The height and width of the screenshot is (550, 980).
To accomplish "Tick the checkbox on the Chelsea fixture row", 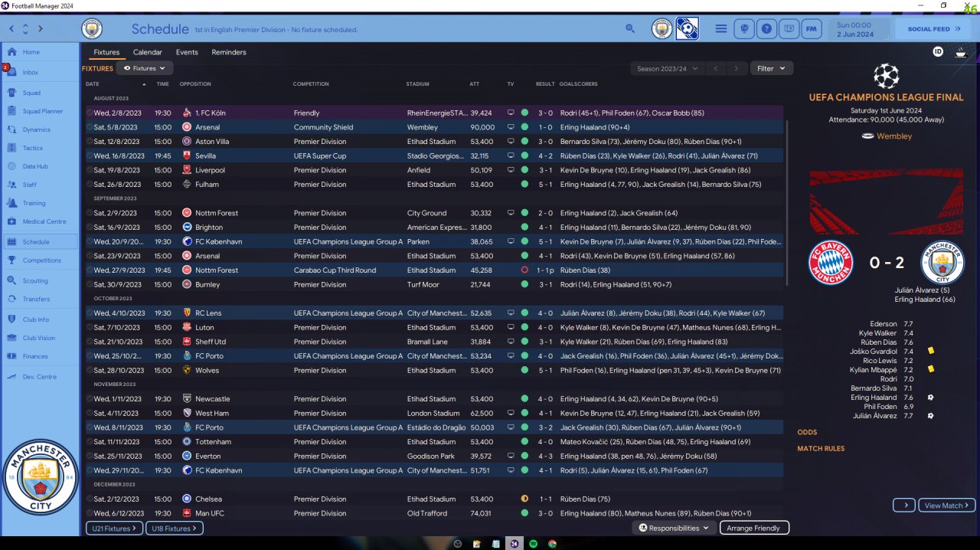I will click(89, 499).
